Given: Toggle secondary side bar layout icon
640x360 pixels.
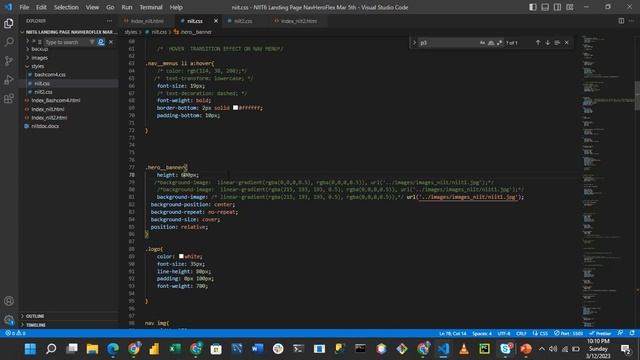Looking at the screenshot, I should coord(557,7).
